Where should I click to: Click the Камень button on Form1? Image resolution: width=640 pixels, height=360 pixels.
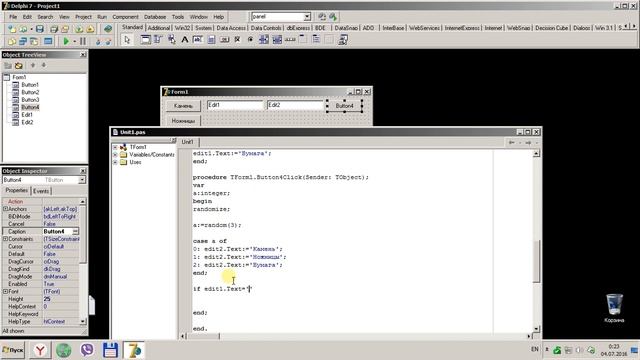click(x=183, y=106)
